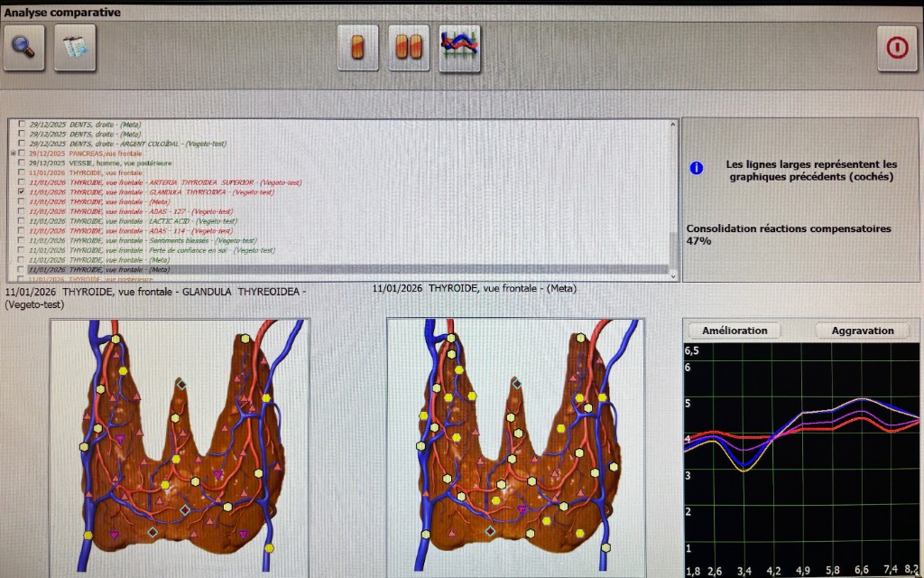Click the Aggravation button
Viewport: 924px width, 578px height.
(x=862, y=331)
